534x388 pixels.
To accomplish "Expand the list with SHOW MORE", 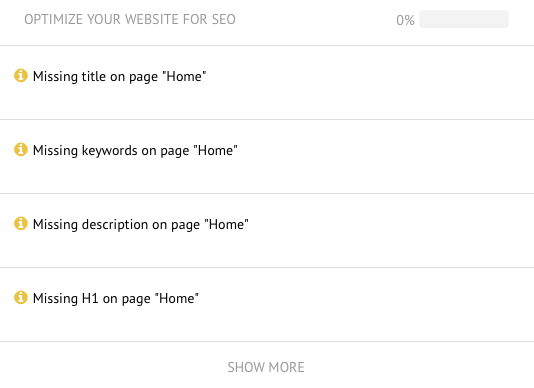I will (266, 367).
